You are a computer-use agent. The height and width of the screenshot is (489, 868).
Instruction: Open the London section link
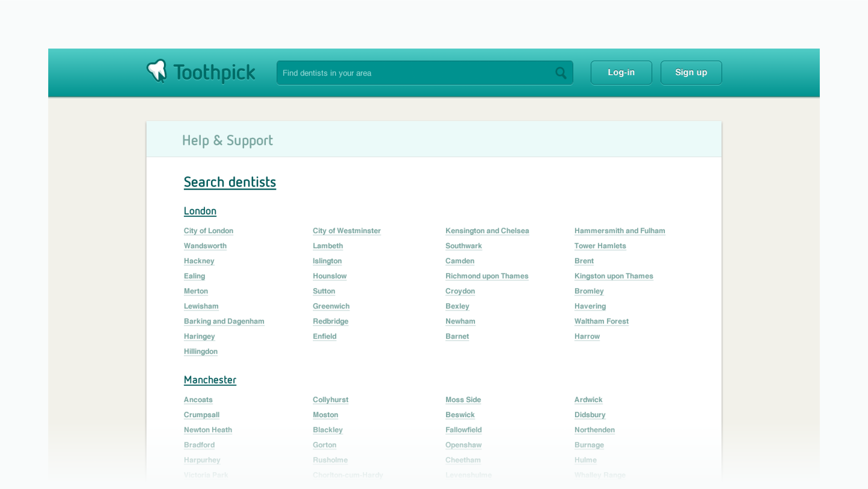coord(200,211)
